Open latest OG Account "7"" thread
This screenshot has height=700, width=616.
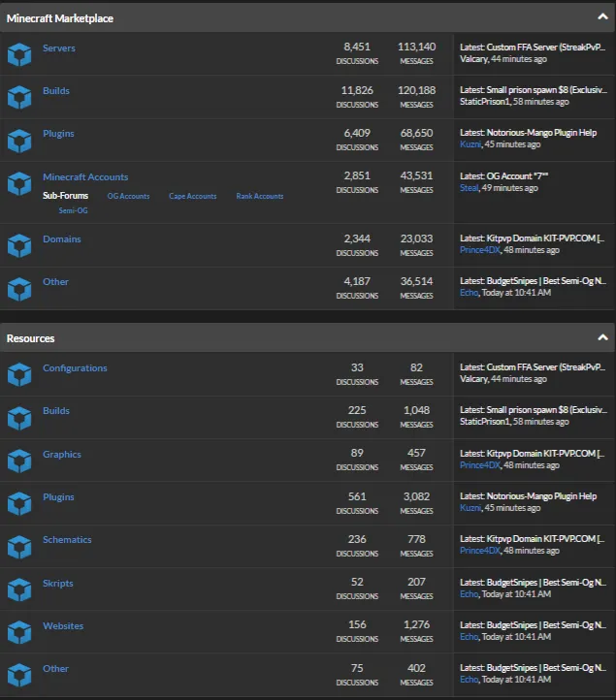pyautogui.click(x=517, y=175)
